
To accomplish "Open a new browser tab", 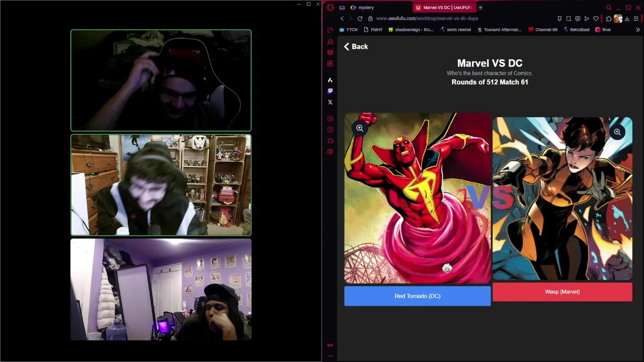I will coord(480,8).
